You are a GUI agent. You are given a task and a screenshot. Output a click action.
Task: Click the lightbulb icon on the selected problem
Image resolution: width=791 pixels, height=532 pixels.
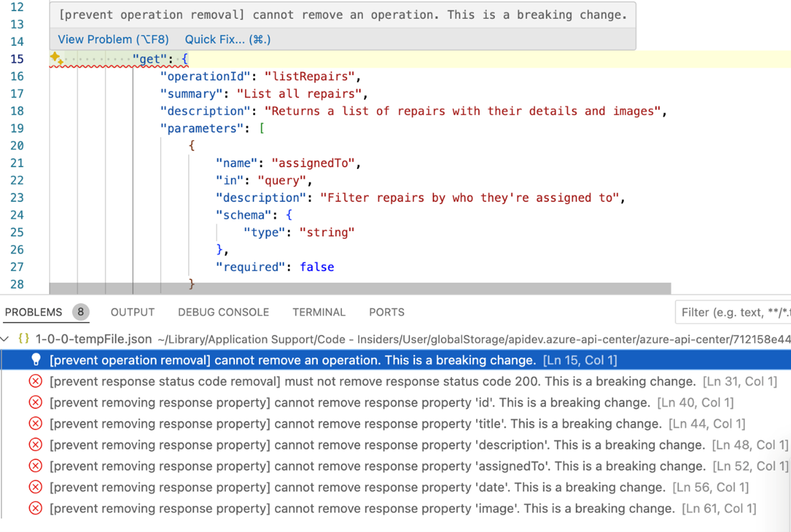[x=35, y=360]
